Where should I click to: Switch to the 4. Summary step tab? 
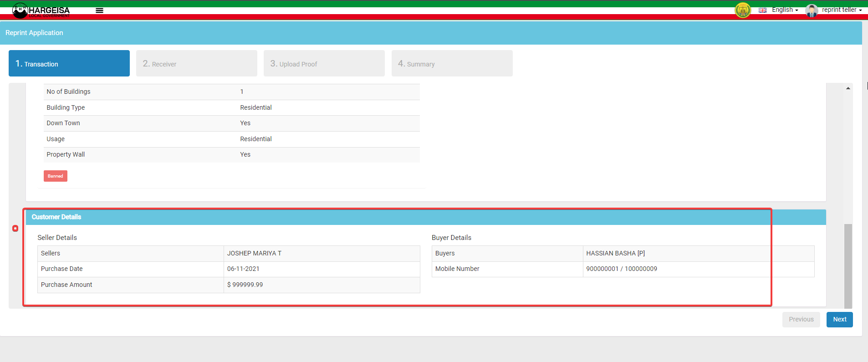point(452,63)
